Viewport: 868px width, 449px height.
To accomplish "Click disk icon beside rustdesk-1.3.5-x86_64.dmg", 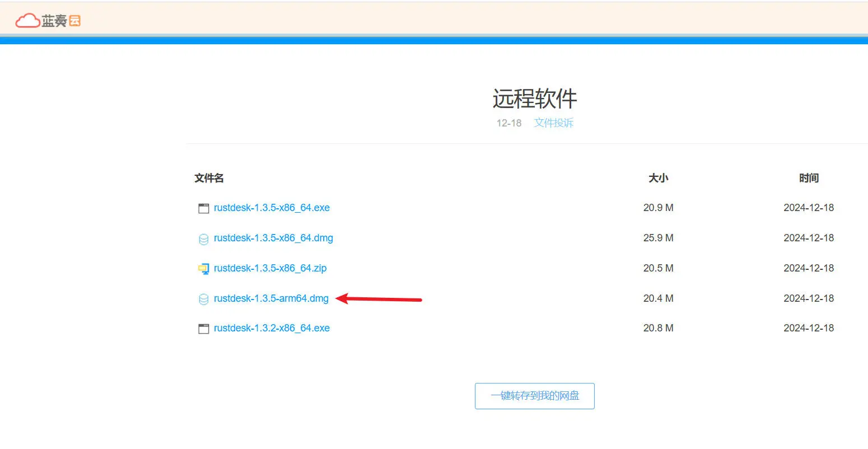I will (204, 239).
